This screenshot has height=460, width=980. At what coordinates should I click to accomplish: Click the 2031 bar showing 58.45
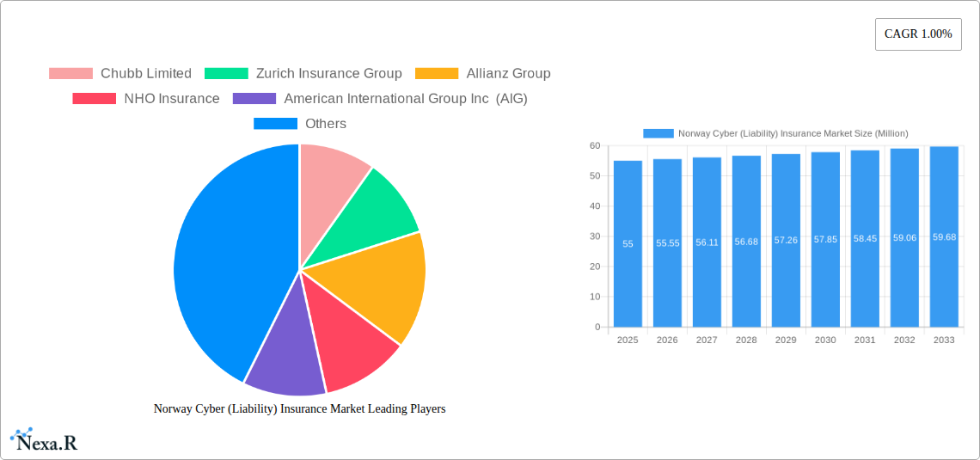865,239
